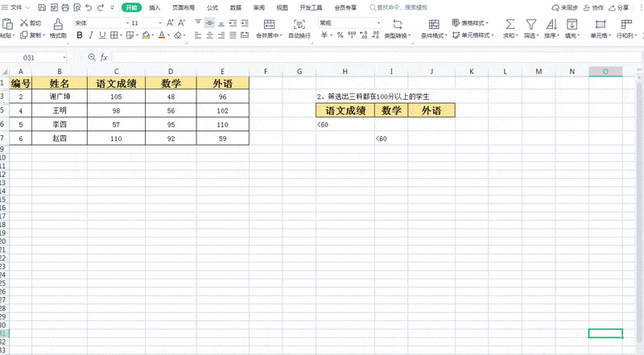Viewport: 644px width, 355px height.
Task: Click the fill color bucket swatch
Action: point(145,35)
